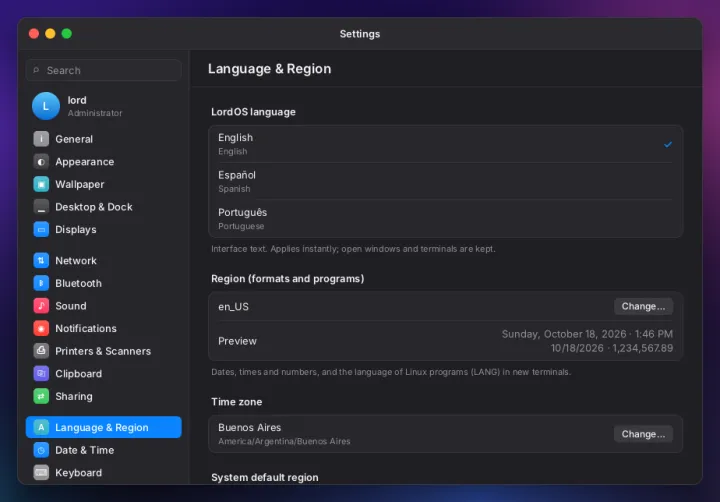Click the Settings window title
Screen dimensions: 720x502
point(360,34)
